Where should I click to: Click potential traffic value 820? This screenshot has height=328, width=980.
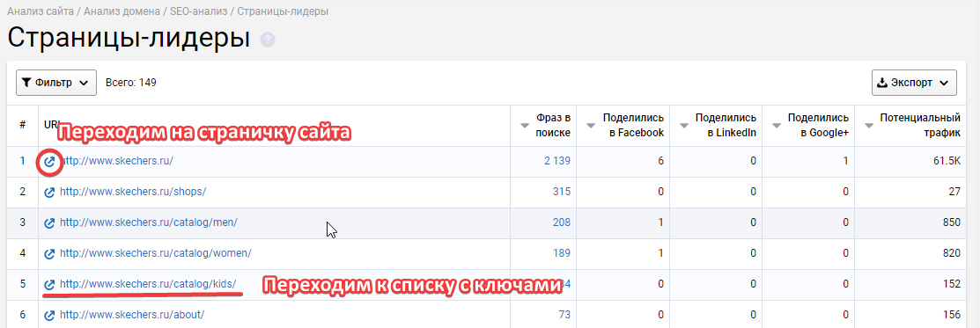pos(951,253)
